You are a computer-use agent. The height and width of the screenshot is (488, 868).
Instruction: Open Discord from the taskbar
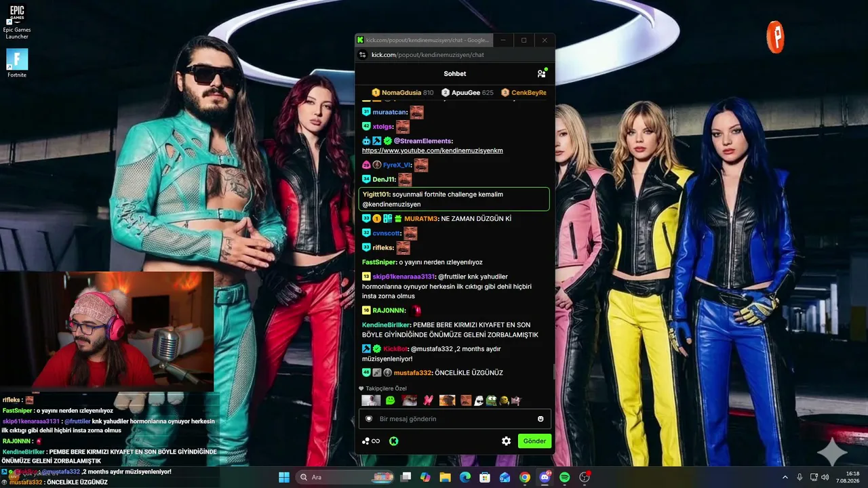coord(545,477)
